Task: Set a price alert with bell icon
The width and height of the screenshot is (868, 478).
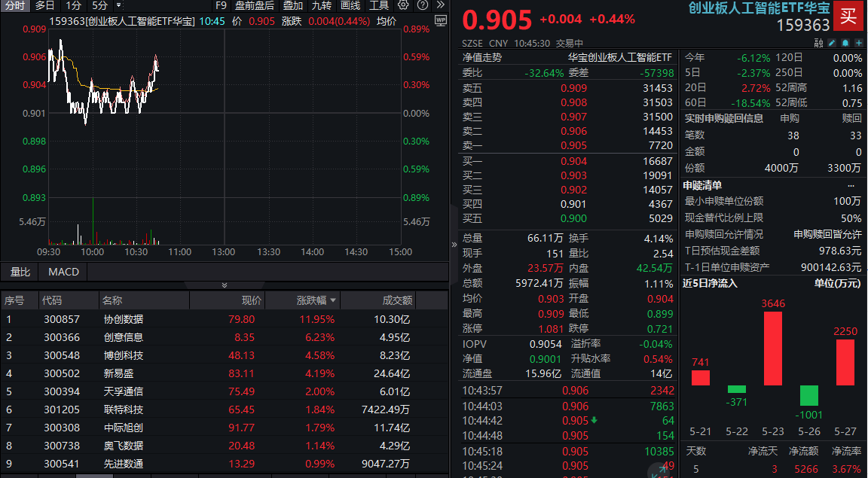Action: [x=845, y=43]
